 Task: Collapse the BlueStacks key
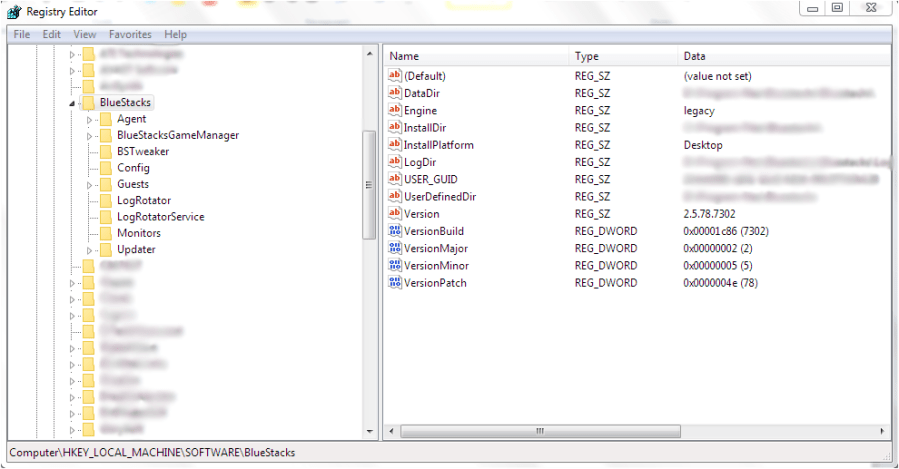tap(72, 103)
